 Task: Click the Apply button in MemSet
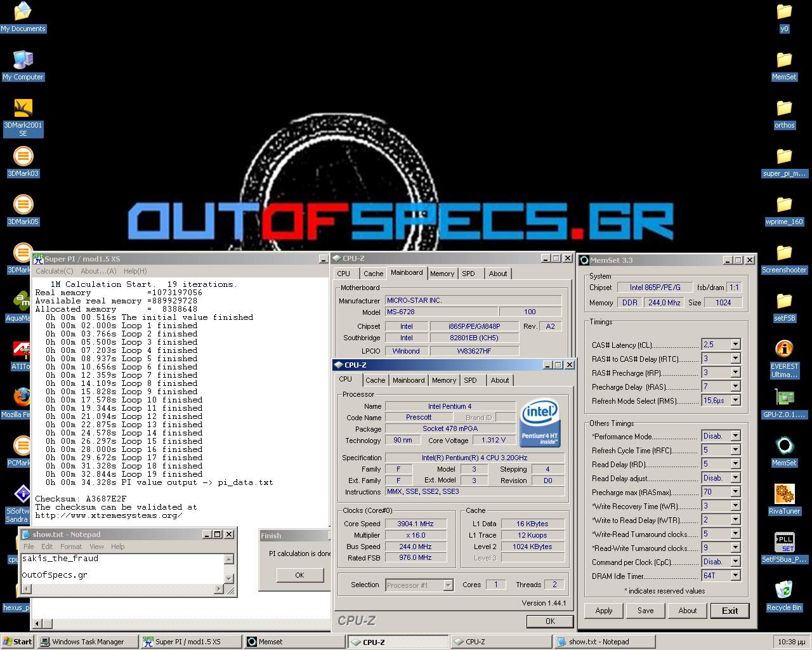pos(604,611)
